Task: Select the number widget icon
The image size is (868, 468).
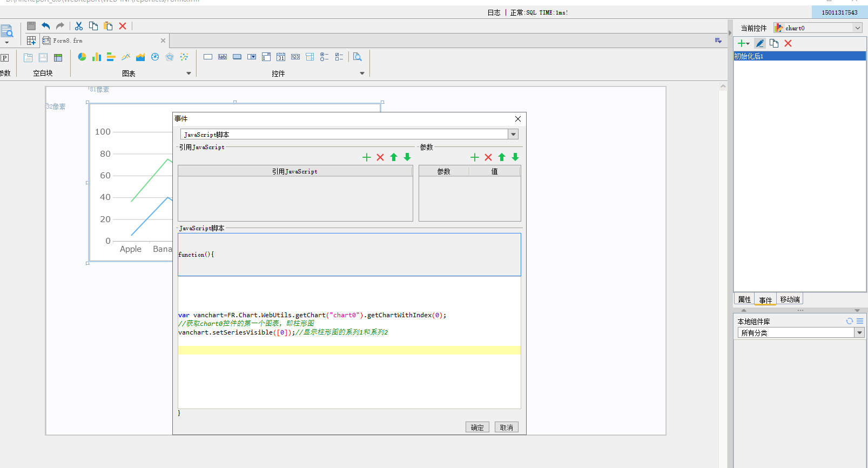Action: pos(295,57)
